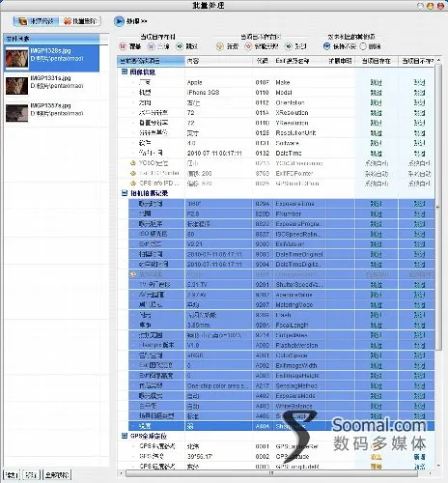This screenshot has width=448, height=483.
Task: Click the warning icon on the greyed row above ShutterSpeedValue
Action: coord(133,274)
